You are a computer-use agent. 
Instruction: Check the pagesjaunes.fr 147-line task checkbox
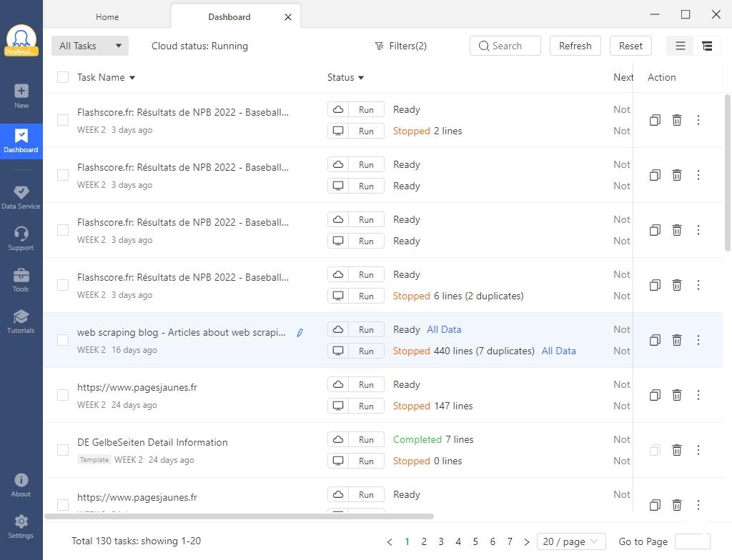pyautogui.click(x=63, y=395)
